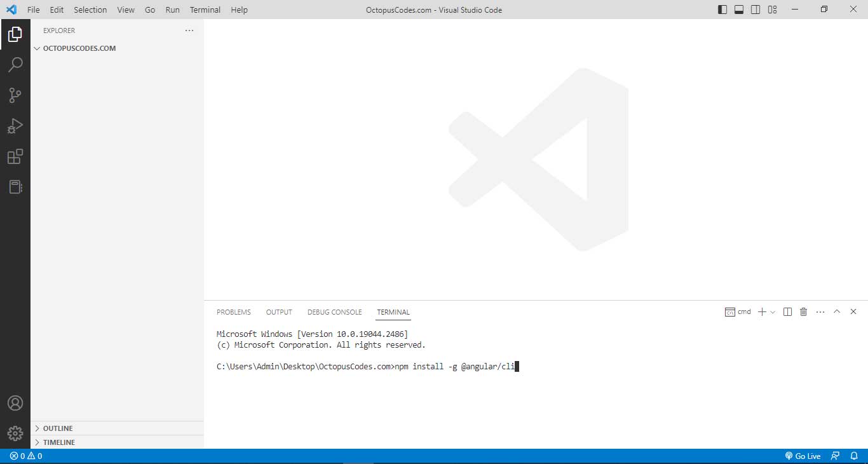Screen dimensions: 868x464
Task: Open the Terminal menu
Action: coord(205,10)
